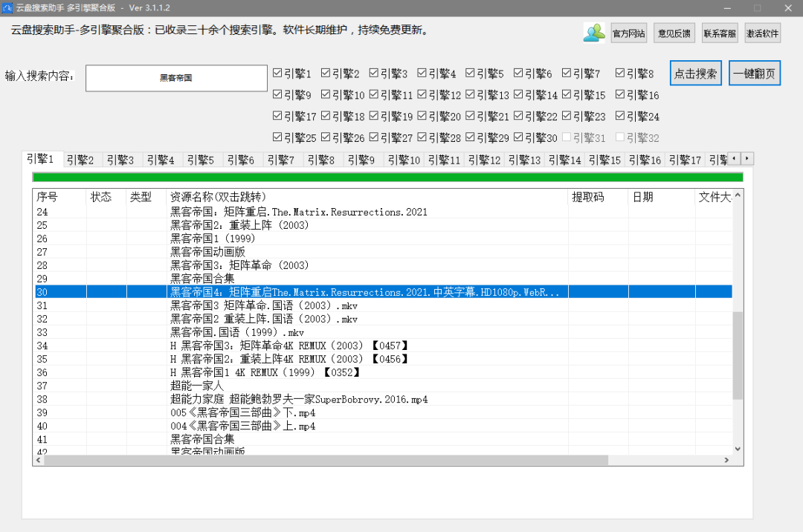Select row 40 004《黑客帝国三部曲》上.mp4
Screen dimensions: 803x532
[383, 426]
